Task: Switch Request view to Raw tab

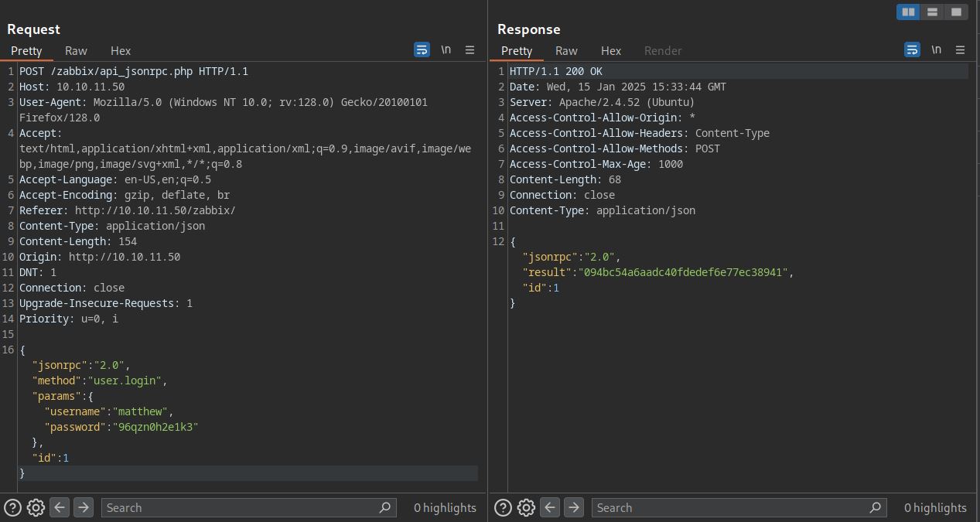Action: click(x=76, y=50)
